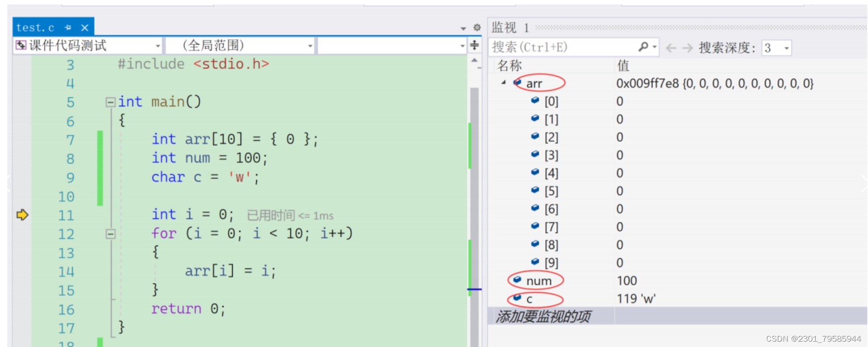Collapse the main() function outline
Screen dimensions: 868x347
coord(110,102)
